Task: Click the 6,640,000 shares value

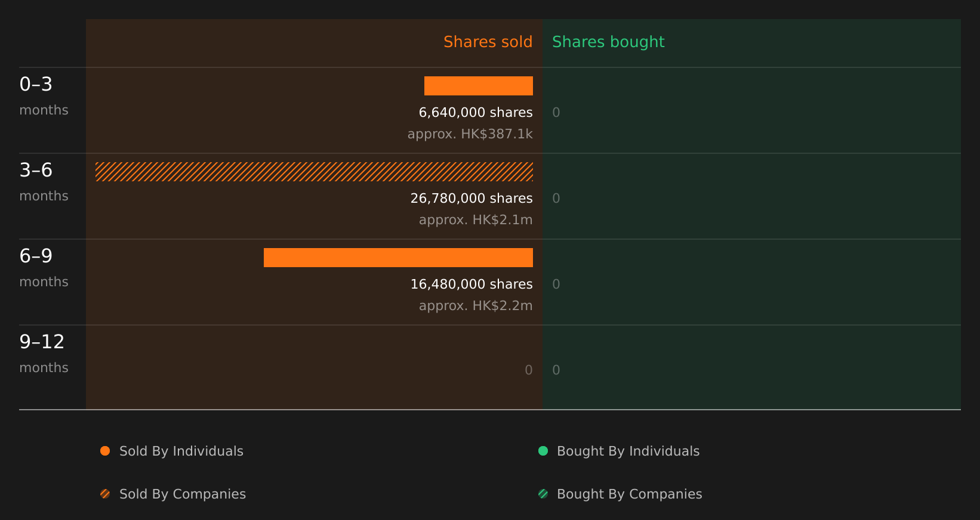Action: (476, 112)
